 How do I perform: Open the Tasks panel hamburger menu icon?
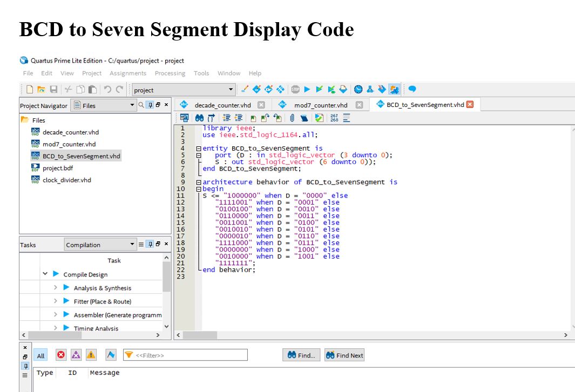141,244
